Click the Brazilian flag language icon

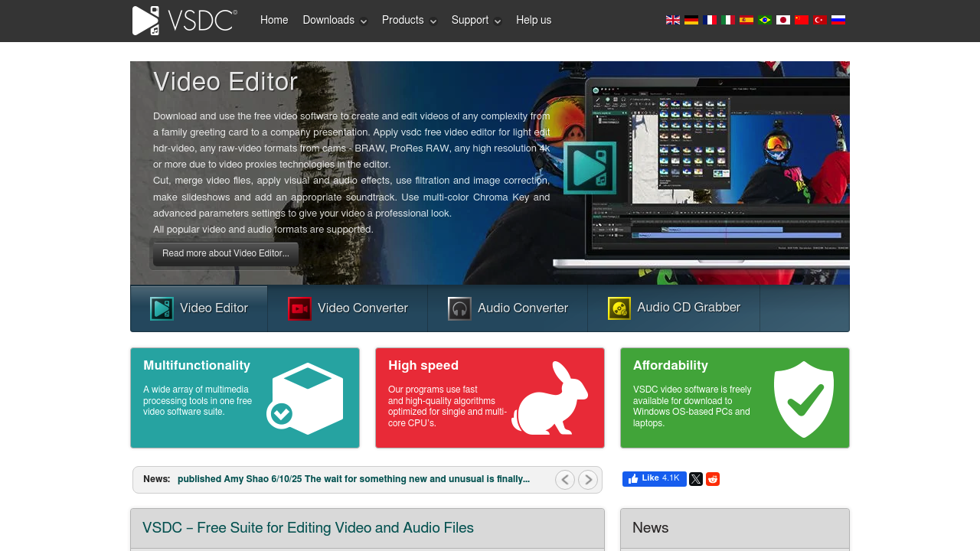765,20
